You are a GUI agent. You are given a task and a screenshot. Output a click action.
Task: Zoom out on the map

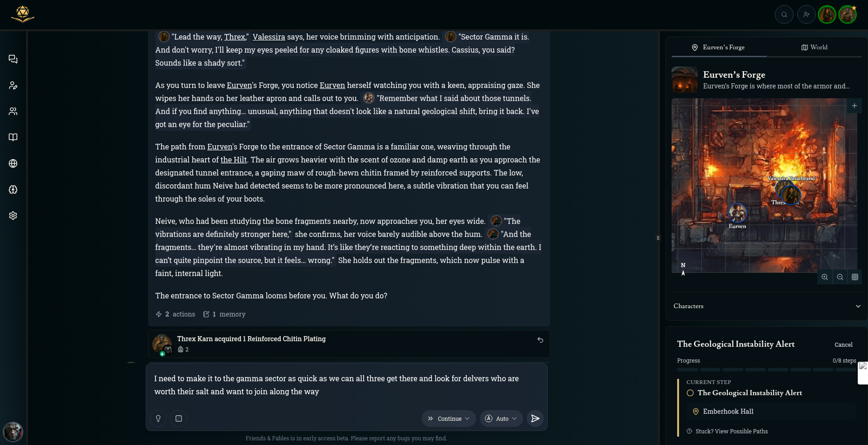[840, 277]
